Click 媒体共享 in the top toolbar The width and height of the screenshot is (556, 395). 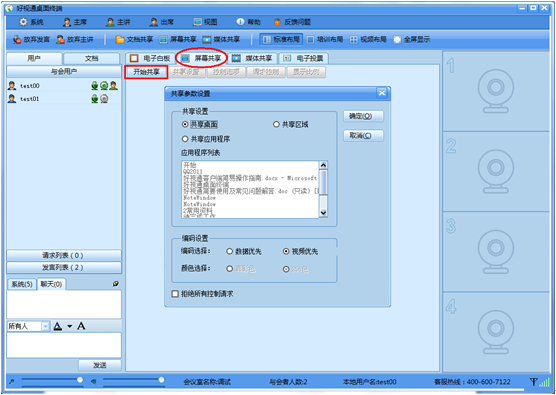click(x=221, y=39)
